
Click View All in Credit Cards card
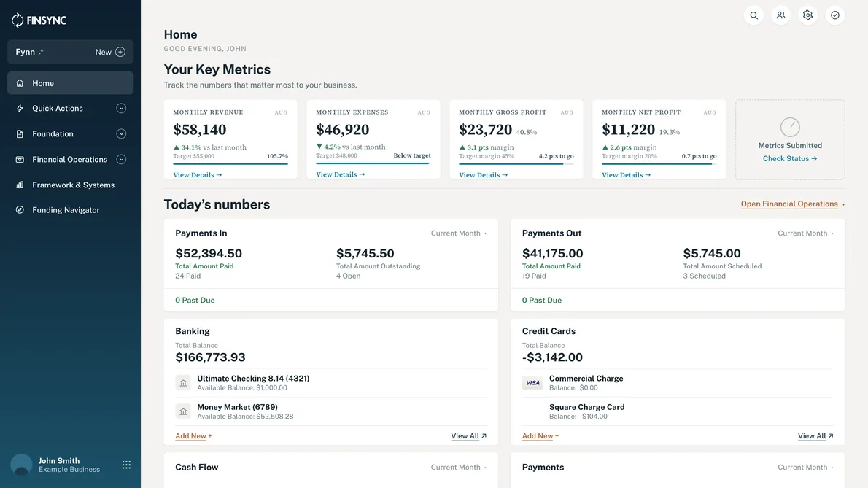(815, 436)
